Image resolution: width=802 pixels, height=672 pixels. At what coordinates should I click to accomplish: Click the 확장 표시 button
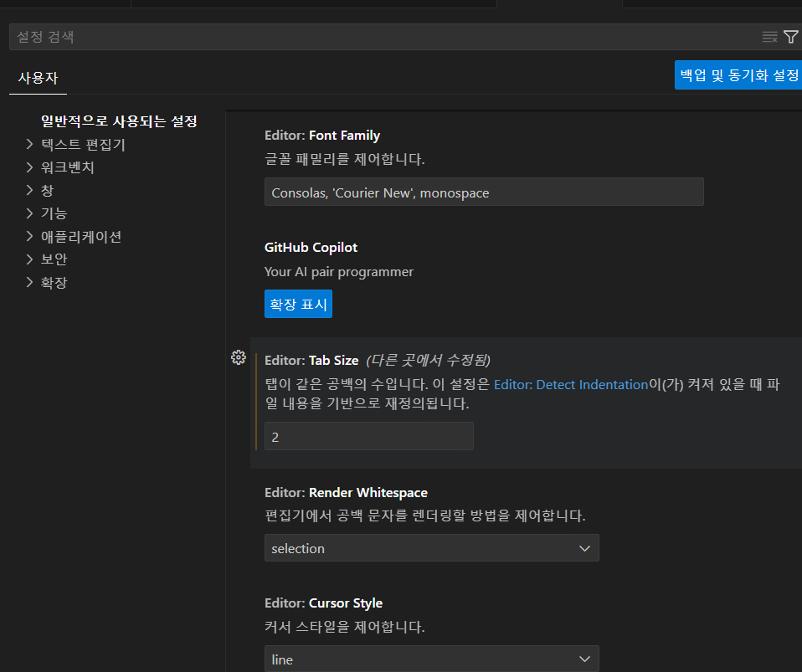tap(298, 304)
